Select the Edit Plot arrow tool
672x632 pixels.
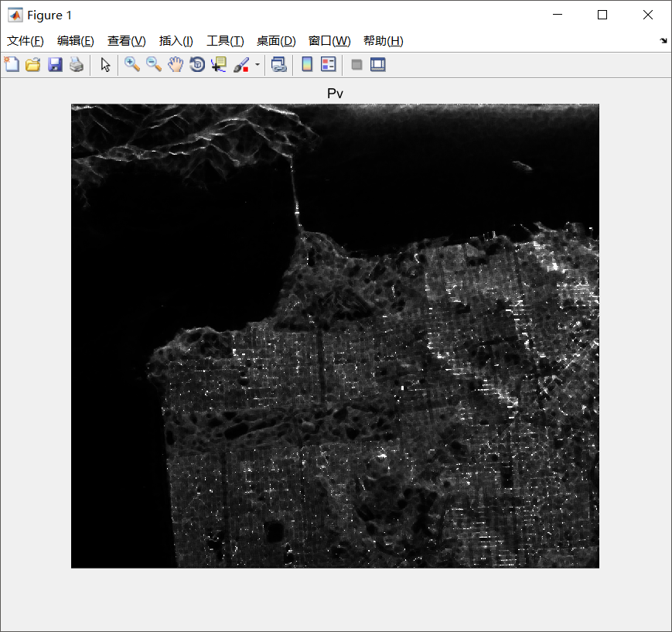tap(105, 65)
